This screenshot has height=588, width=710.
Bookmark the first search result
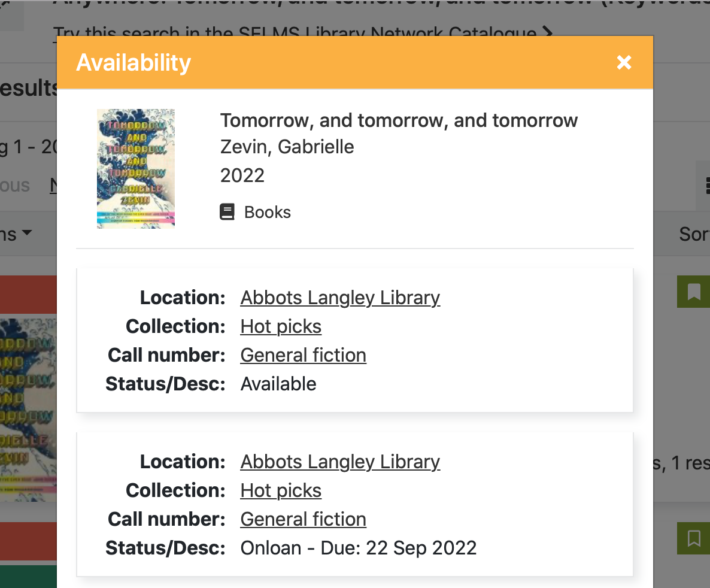click(x=693, y=292)
